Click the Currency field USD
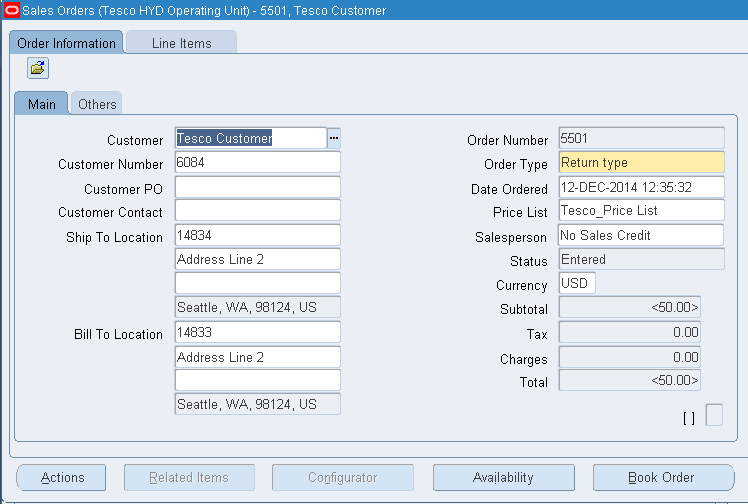 click(577, 283)
